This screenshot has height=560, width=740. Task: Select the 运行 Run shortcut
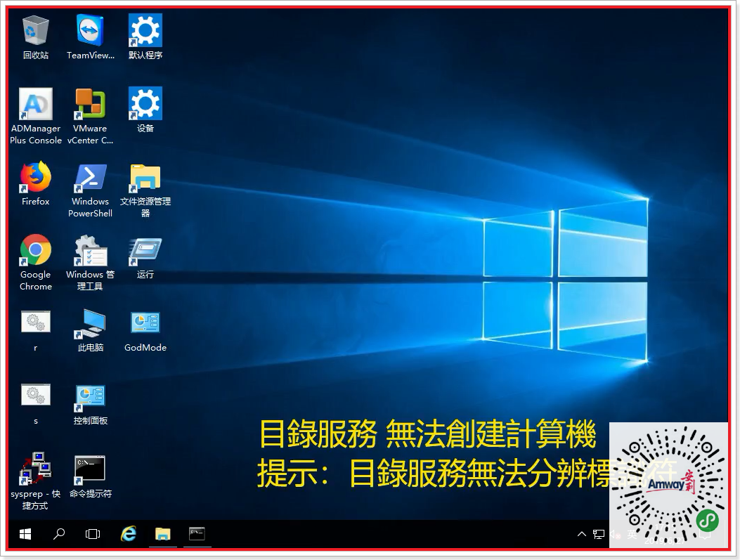145,257
